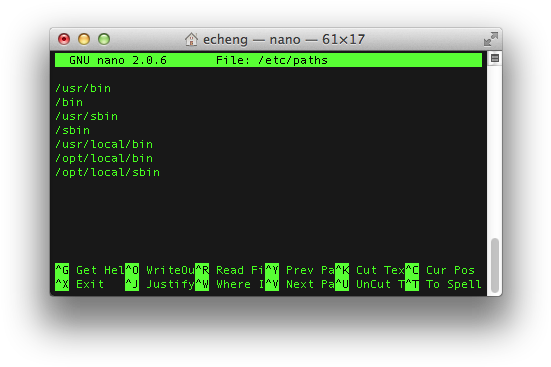Image resolution: width=551 pixels, height=367 pixels.
Task: Click the '^J' Justify shortcut label
Action: [132, 284]
